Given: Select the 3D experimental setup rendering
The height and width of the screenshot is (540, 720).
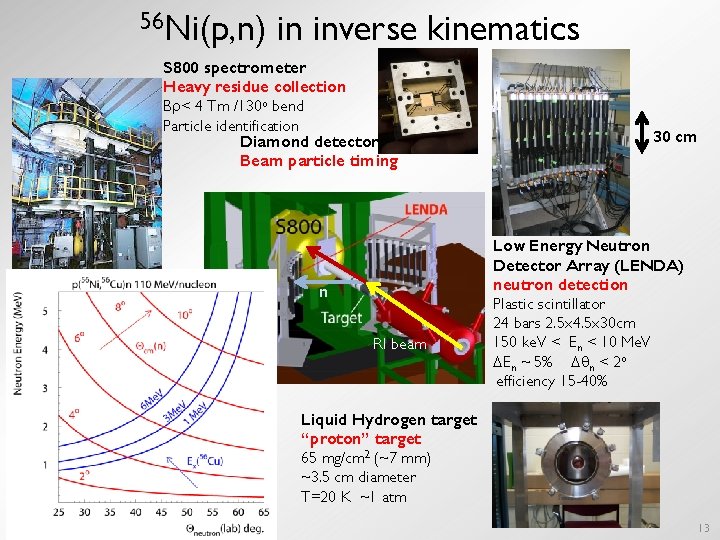Looking at the screenshot, I should (344, 288).
